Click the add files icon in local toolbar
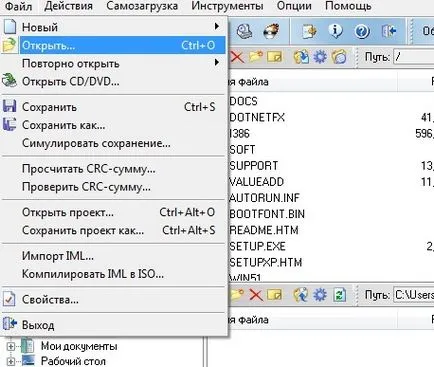 (x=301, y=295)
